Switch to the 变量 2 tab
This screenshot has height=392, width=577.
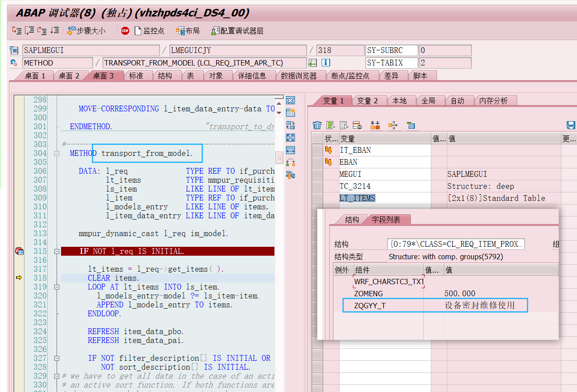pos(369,100)
